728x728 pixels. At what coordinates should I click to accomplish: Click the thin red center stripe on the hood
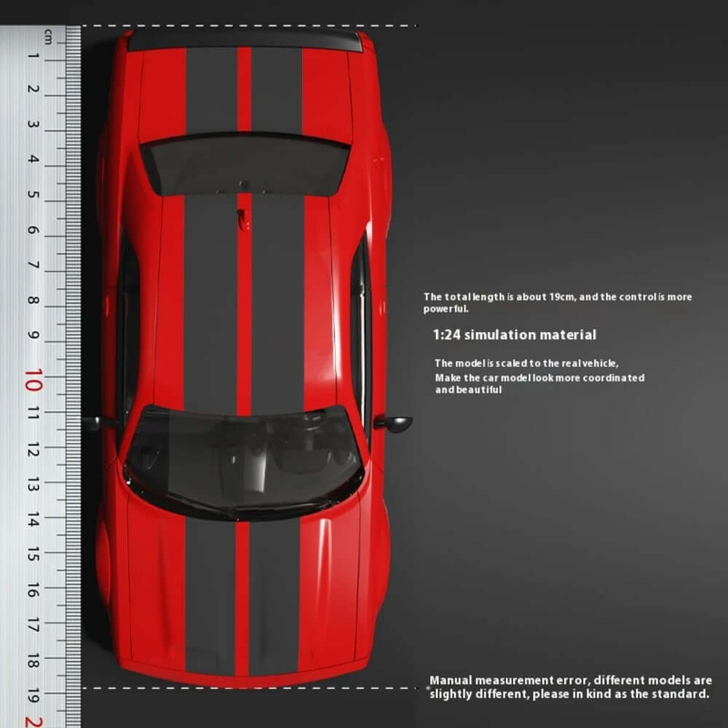click(243, 590)
